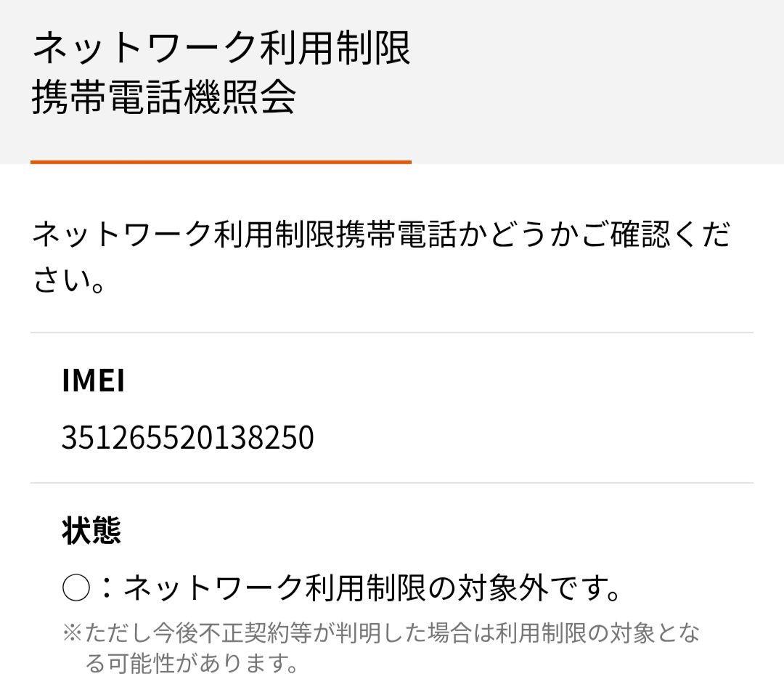
Task: Select the orange divider under the title
Action: (221, 163)
